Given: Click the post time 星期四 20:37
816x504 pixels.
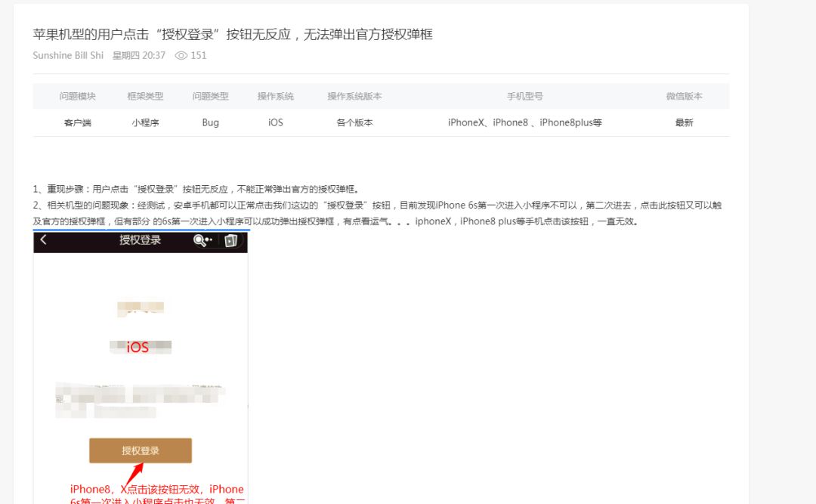Looking at the screenshot, I should pos(139,56).
